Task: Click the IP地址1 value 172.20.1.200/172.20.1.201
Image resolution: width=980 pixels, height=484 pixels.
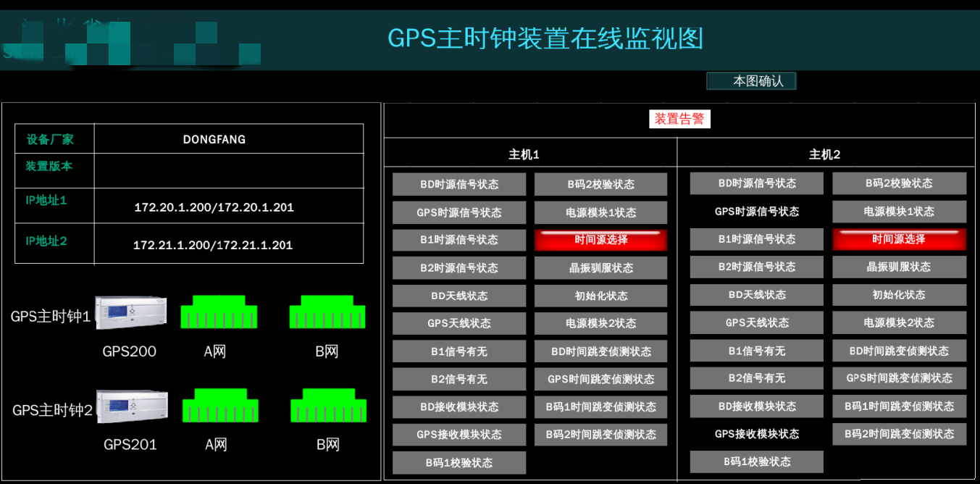Action: click(214, 207)
